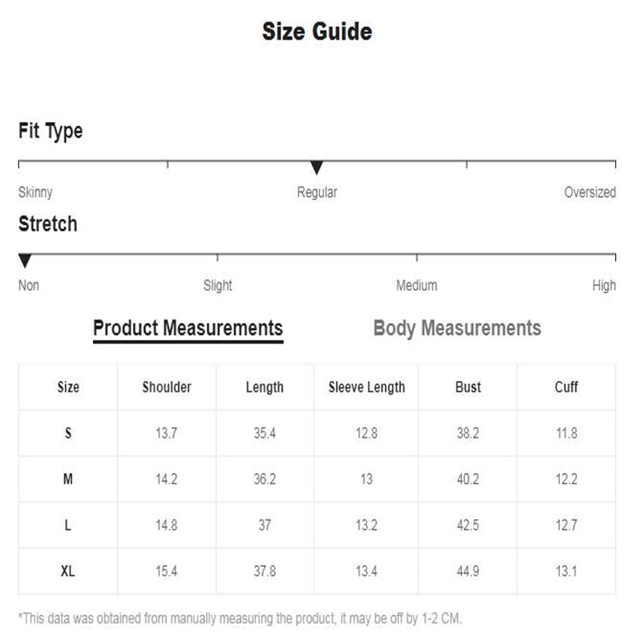The height and width of the screenshot is (644, 644).
Task: Click the S size row label
Action: tap(68, 433)
